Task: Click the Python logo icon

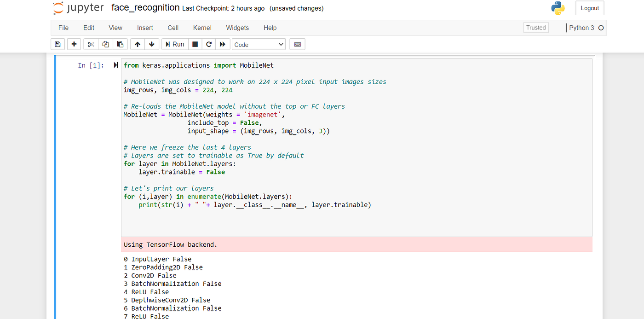Action: 558,8
